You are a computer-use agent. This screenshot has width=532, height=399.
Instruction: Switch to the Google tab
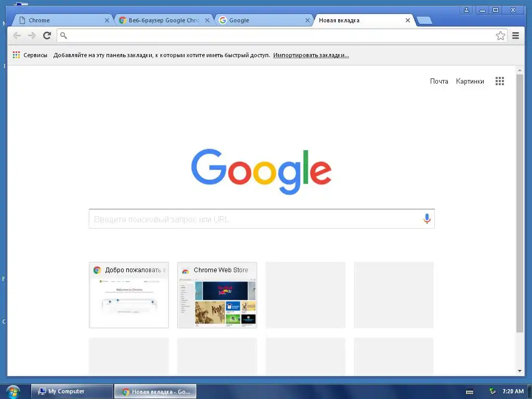tap(263, 20)
